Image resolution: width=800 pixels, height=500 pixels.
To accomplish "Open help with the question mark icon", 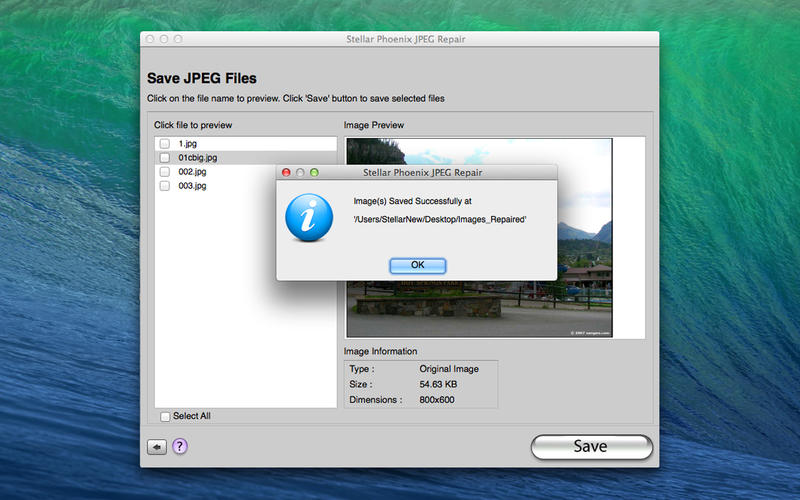I will click(180, 446).
